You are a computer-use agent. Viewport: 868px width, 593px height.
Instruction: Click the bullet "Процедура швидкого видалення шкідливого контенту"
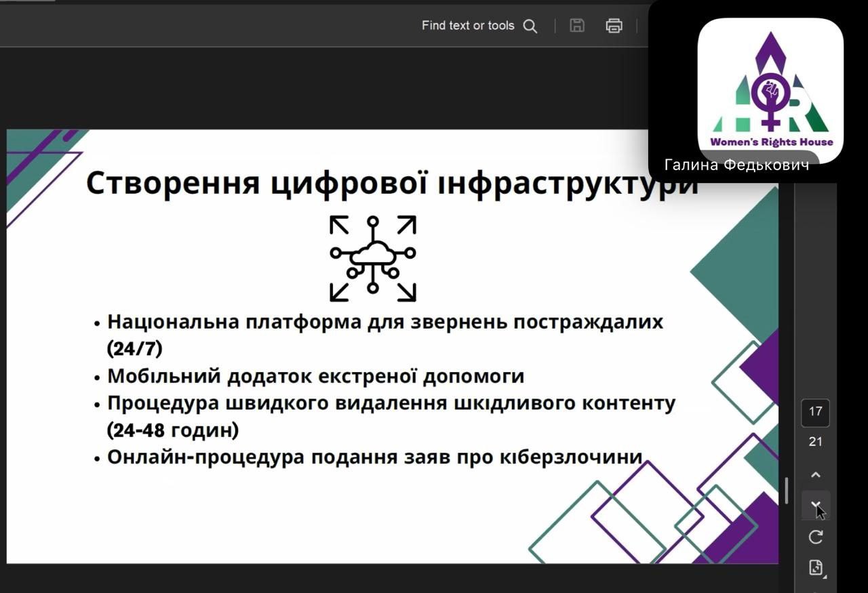[391, 403]
